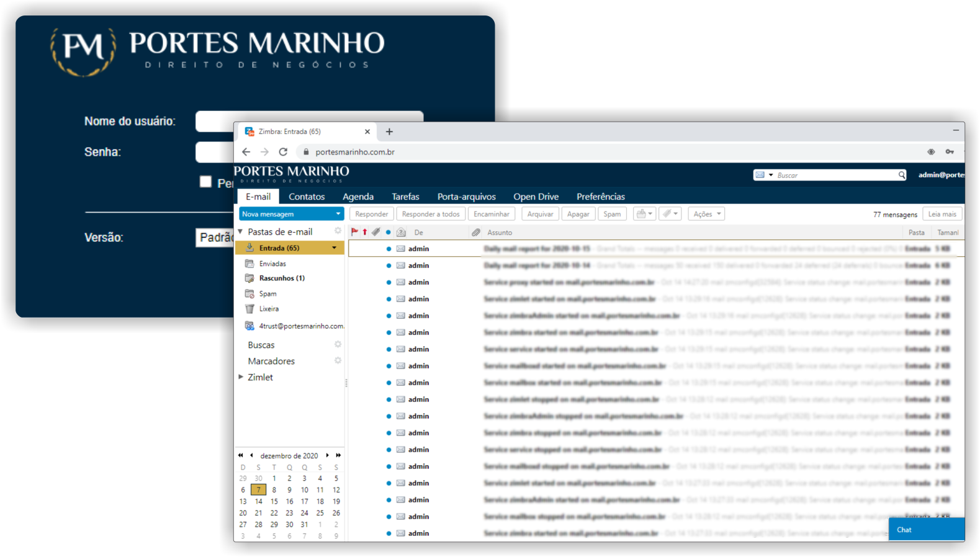Select the Spam folder

290,294
